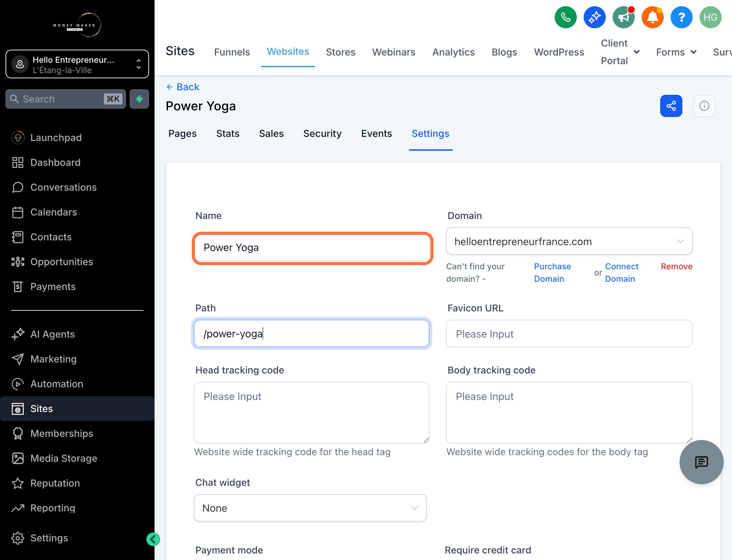Open Memberships in the sidebar
The image size is (732, 560).
coord(77,433)
